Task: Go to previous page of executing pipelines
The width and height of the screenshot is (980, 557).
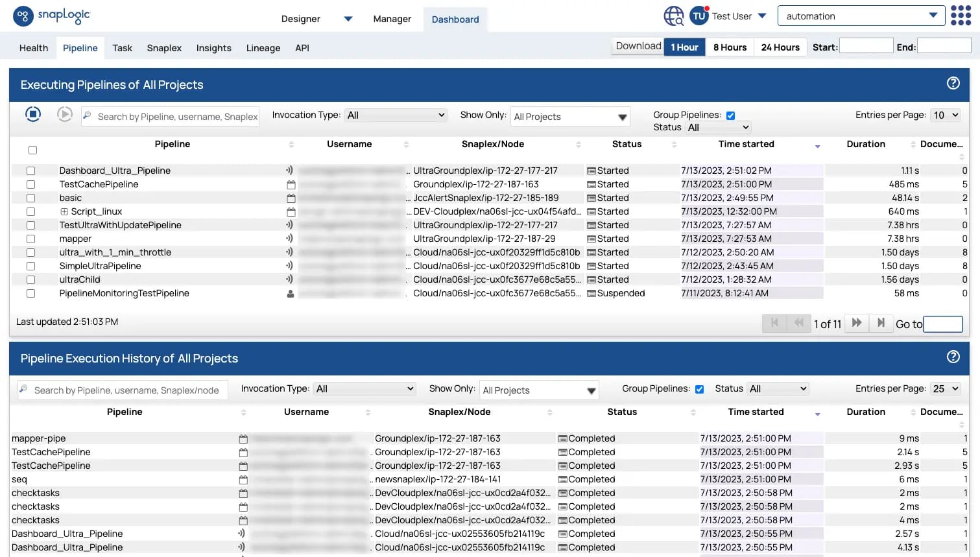Action: (x=798, y=322)
